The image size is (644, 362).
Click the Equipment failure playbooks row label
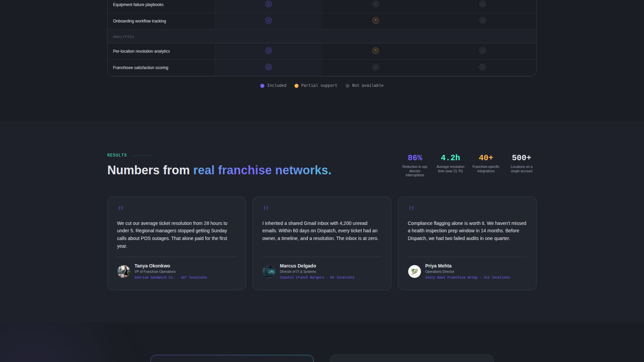pyautogui.click(x=138, y=5)
